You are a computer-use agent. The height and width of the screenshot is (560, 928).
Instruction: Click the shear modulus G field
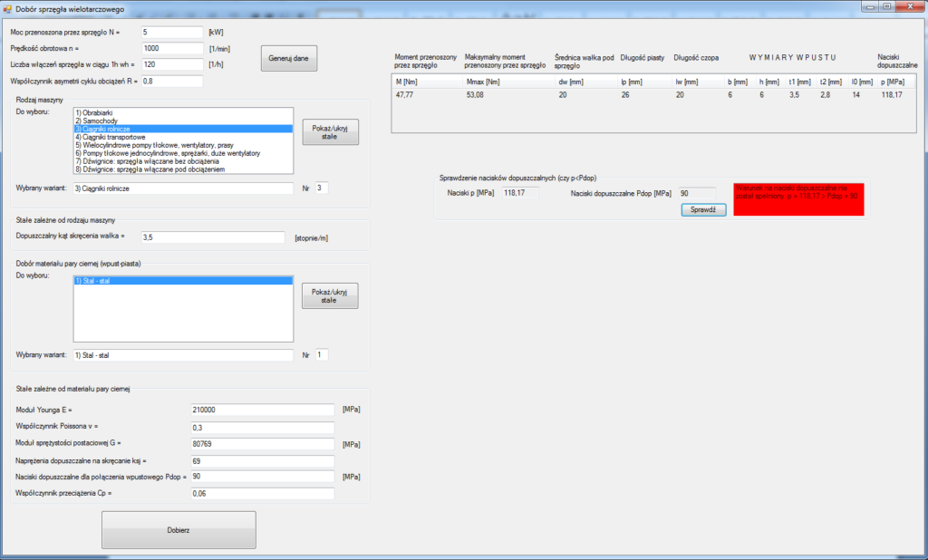click(x=263, y=444)
